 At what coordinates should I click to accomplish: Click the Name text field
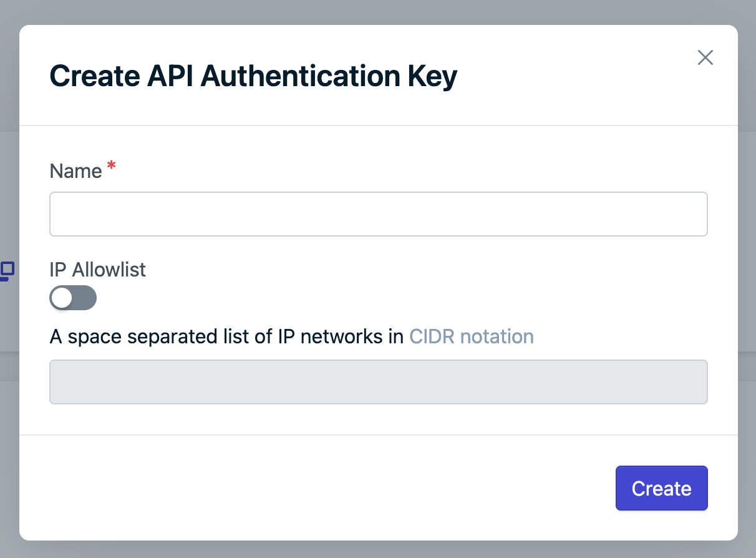tap(378, 214)
